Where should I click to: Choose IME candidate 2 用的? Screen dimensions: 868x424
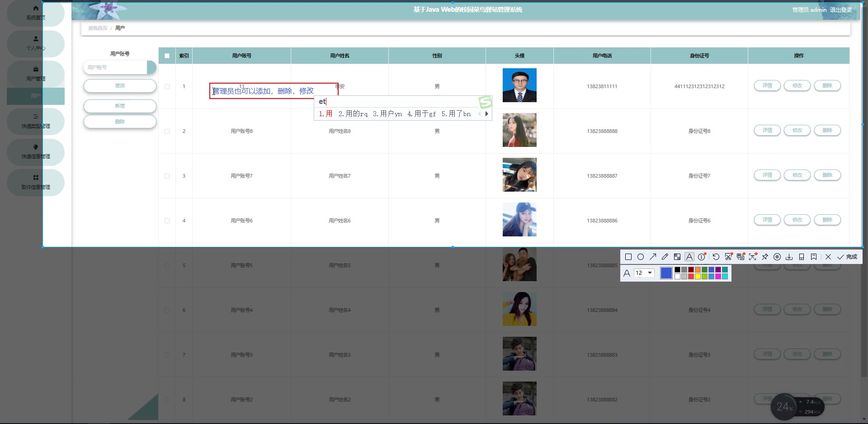(x=353, y=114)
